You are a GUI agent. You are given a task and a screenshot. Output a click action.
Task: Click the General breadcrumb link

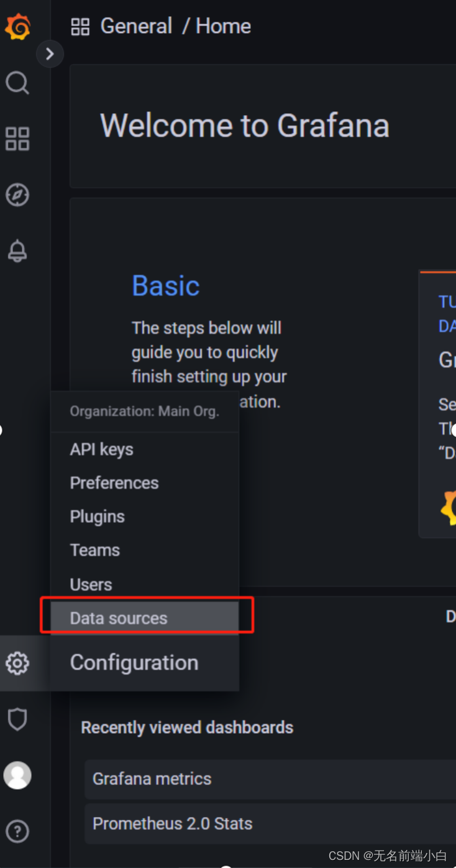pyautogui.click(x=136, y=26)
